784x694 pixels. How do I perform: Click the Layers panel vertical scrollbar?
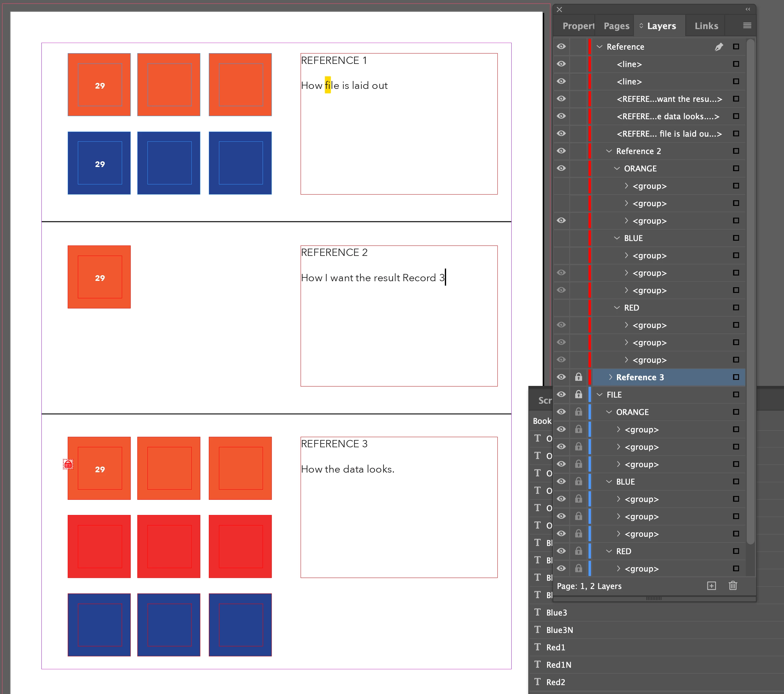pyautogui.click(x=750, y=291)
